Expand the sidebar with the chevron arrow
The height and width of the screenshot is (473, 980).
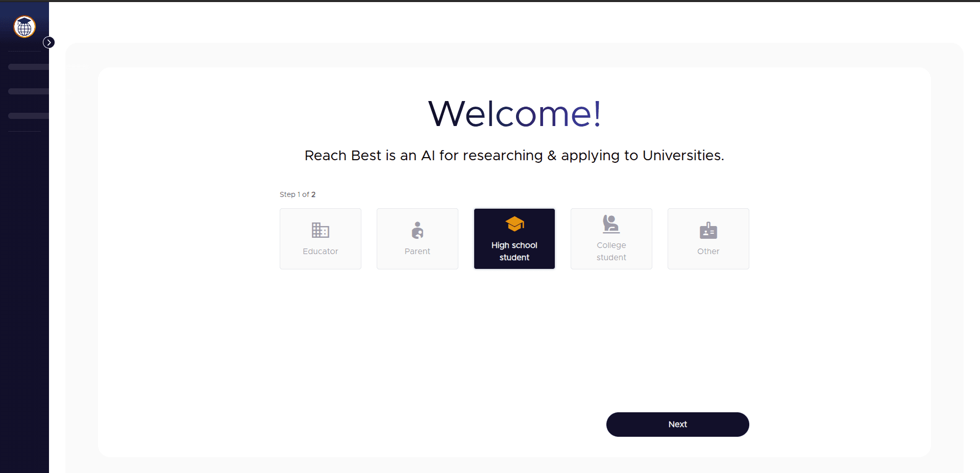coord(49,42)
